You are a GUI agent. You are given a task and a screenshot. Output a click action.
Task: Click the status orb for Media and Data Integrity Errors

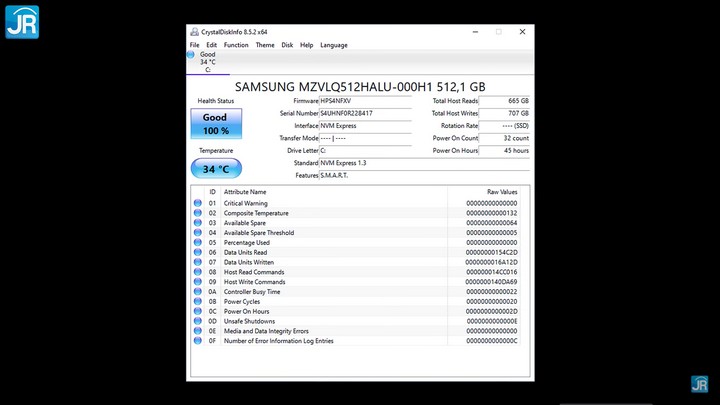198,331
